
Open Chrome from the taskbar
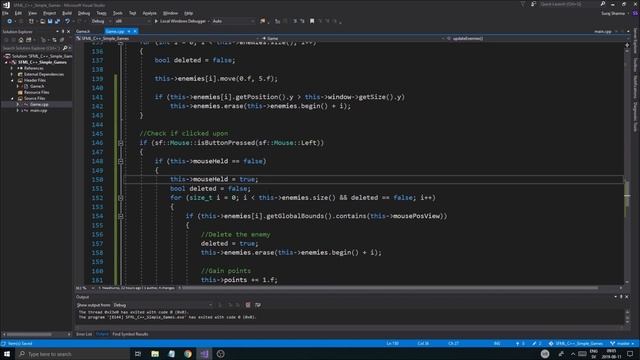pyautogui.click(x=188, y=354)
